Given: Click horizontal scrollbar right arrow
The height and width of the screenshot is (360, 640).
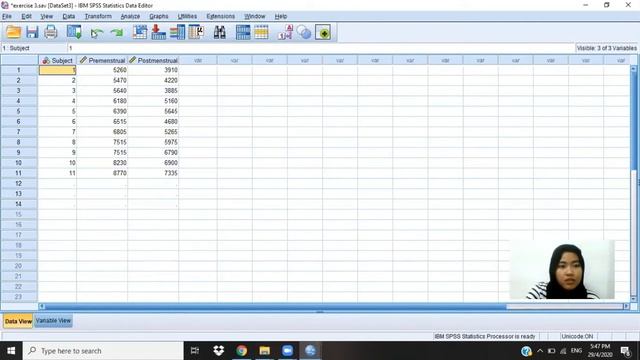Looking at the screenshot, I should 627,306.
